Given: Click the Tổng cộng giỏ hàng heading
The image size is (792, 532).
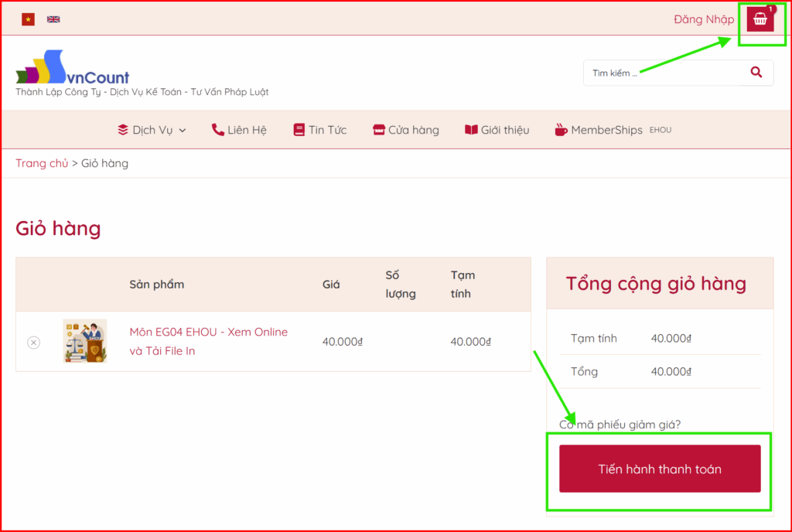Looking at the screenshot, I should (656, 284).
